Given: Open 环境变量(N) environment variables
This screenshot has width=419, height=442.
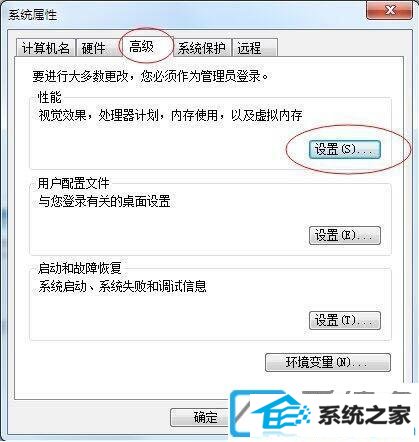Looking at the screenshot, I should click(x=327, y=362).
